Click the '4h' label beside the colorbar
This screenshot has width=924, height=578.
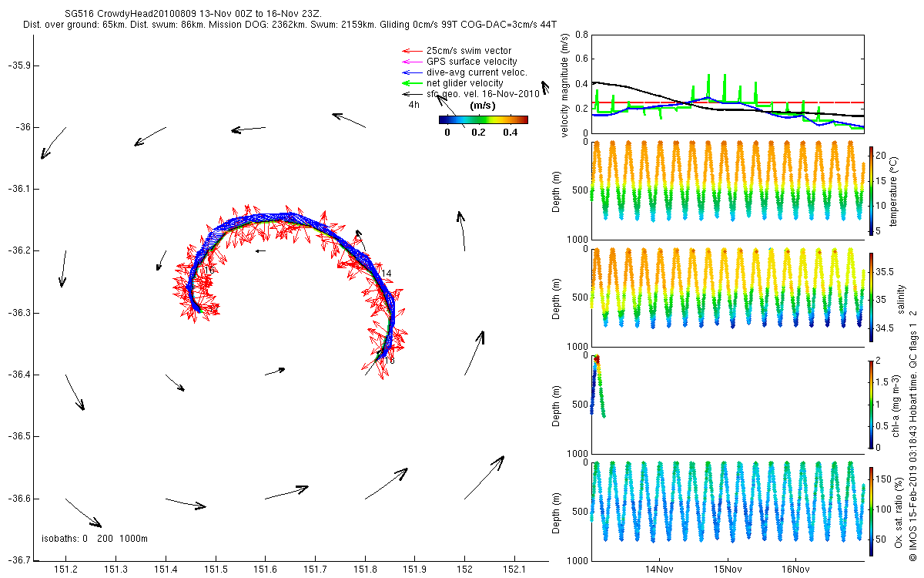pyautogui.click(x=414, y=105)
